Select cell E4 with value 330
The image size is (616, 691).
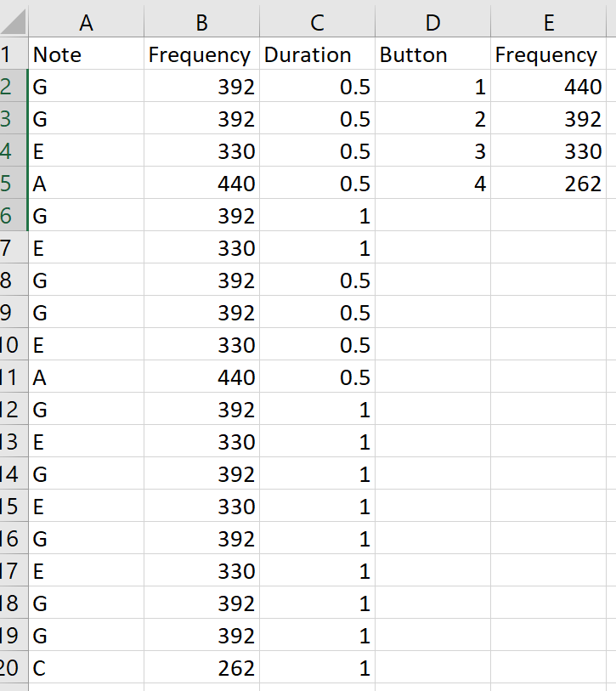tap(549, 150)
